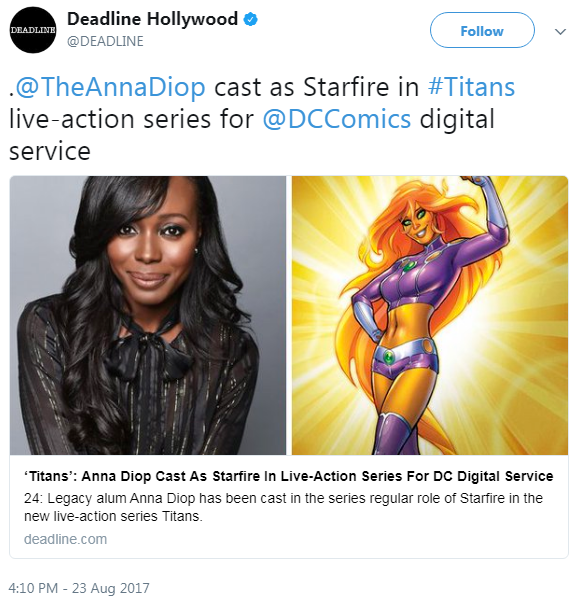This screenshot has width=573, height=604.
Task: View the Anna Diop portrait photo
Action: [x=148, y=315]
